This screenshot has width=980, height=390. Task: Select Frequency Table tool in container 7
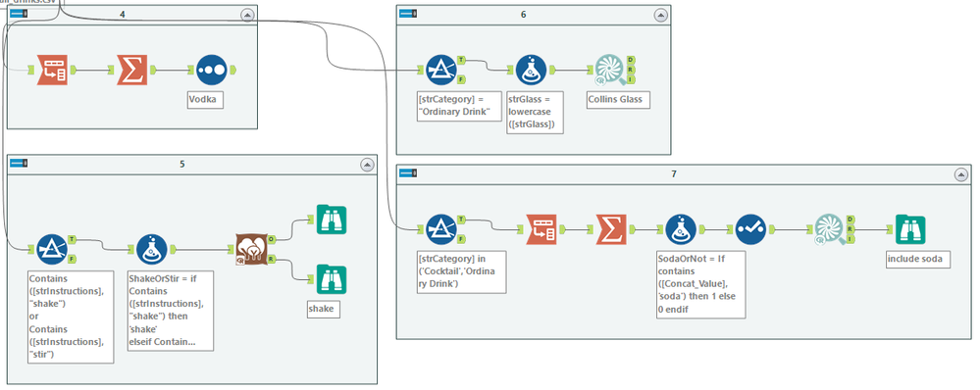pyautogui.click(x=830, y=229)
